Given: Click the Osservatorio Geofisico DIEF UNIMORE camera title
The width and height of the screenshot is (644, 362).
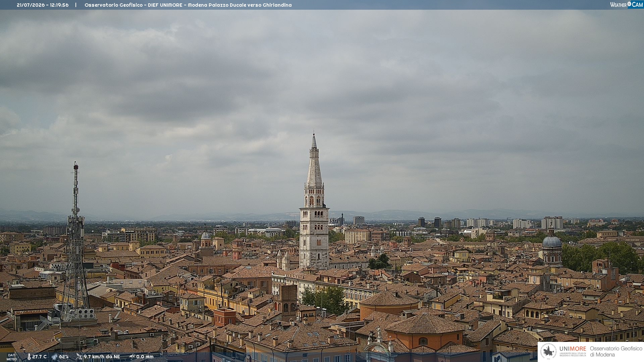Looking at the screenshot, I should pyautogui.click(x=188, y=5).
